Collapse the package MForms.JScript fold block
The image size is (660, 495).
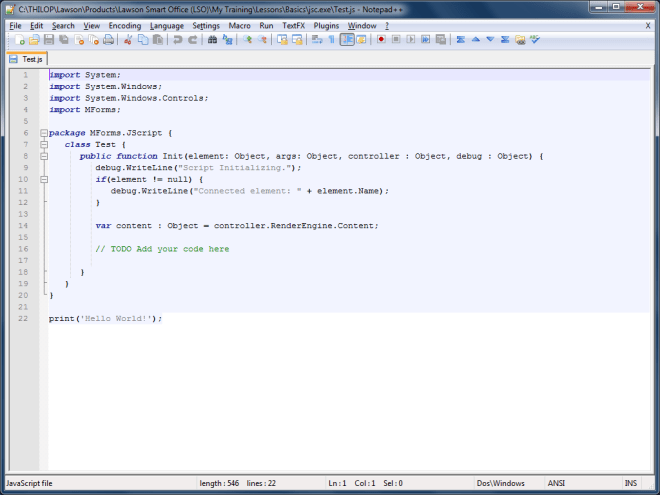[43, 133]
